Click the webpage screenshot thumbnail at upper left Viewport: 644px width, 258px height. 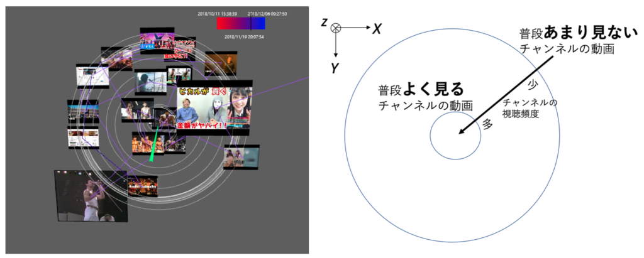point(92,76)
